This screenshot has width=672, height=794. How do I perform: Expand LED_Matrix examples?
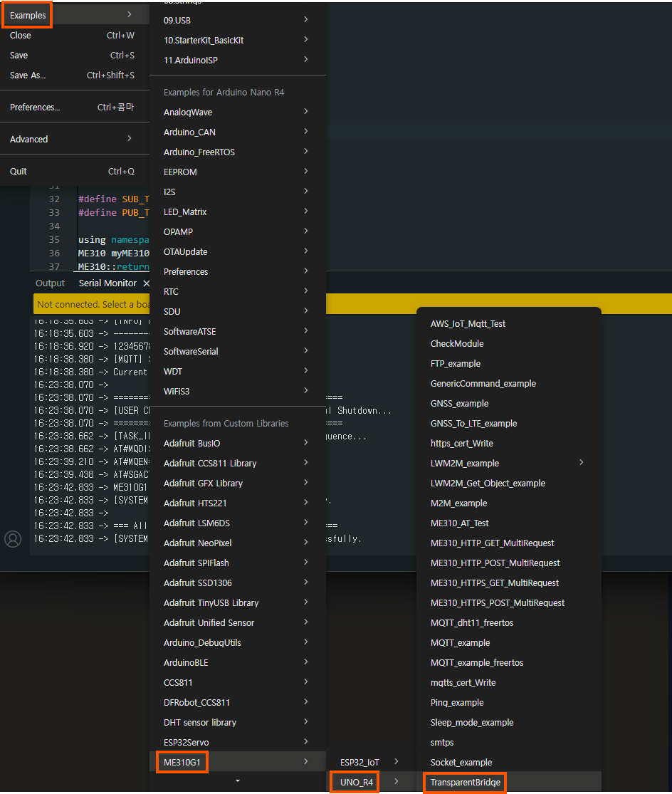click(237, 211)
